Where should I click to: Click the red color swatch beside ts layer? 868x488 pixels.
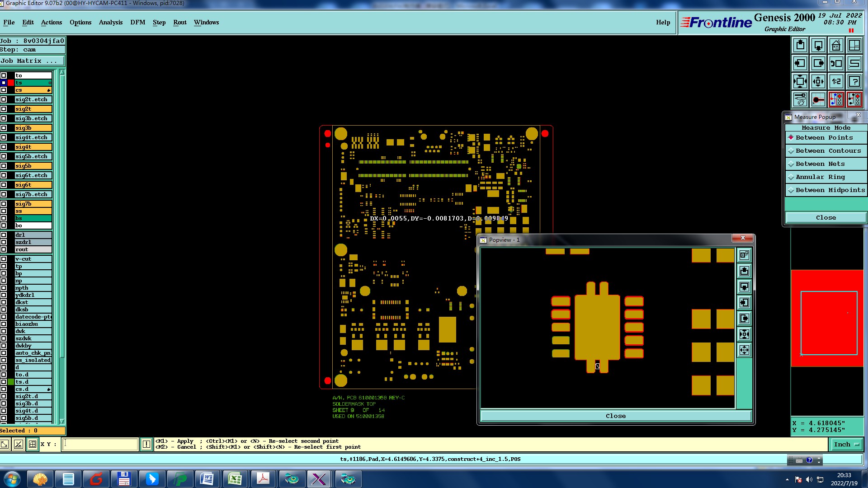click(x=11, y=83)
